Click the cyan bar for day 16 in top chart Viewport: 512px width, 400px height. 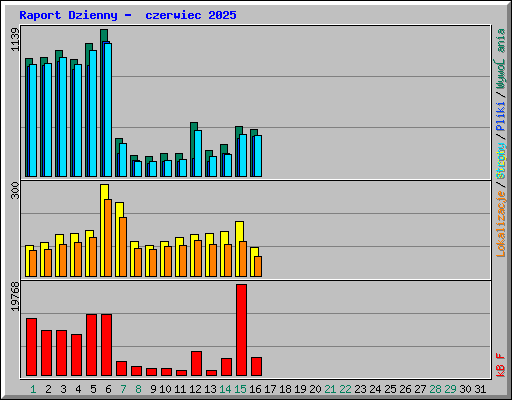point(258,156)
